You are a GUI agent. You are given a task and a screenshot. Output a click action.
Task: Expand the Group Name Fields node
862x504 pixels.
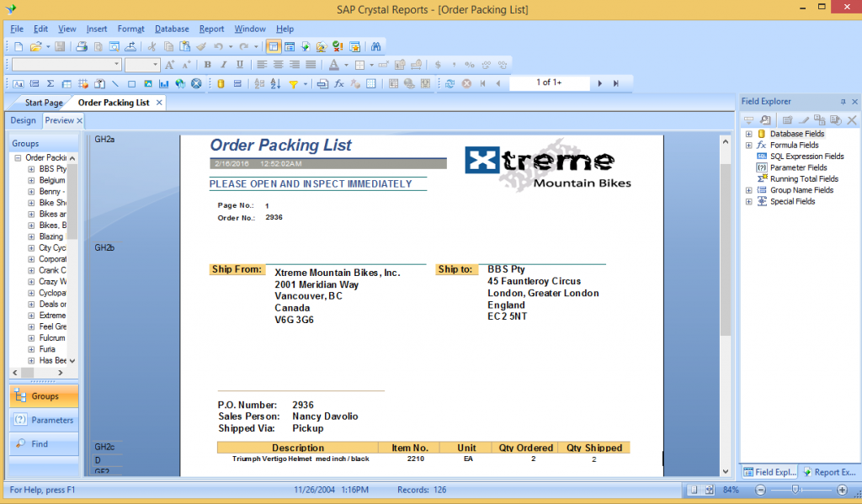(748, 190)
